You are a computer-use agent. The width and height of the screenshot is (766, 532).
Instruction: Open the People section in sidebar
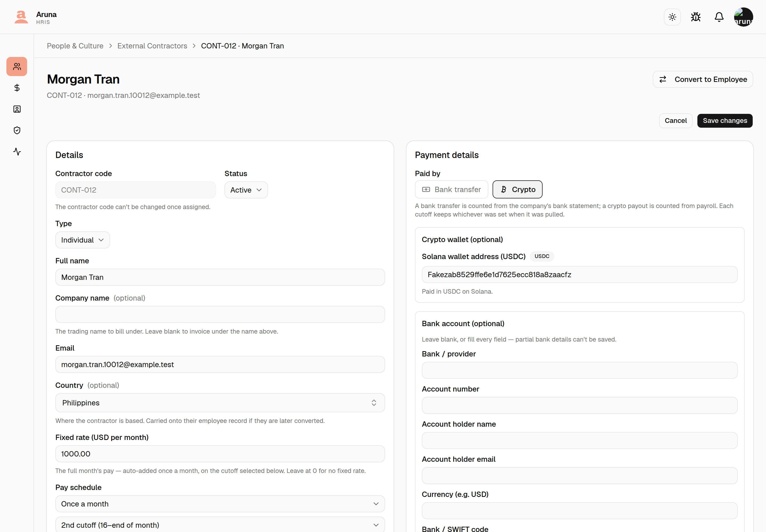[17, 67]
